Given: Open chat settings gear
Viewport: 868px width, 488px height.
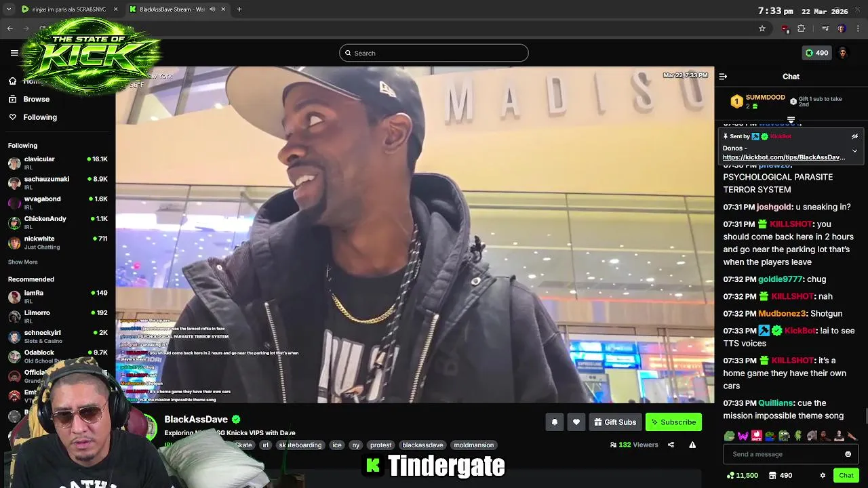Looking at the screenshot, I should [x=823, y=476].
